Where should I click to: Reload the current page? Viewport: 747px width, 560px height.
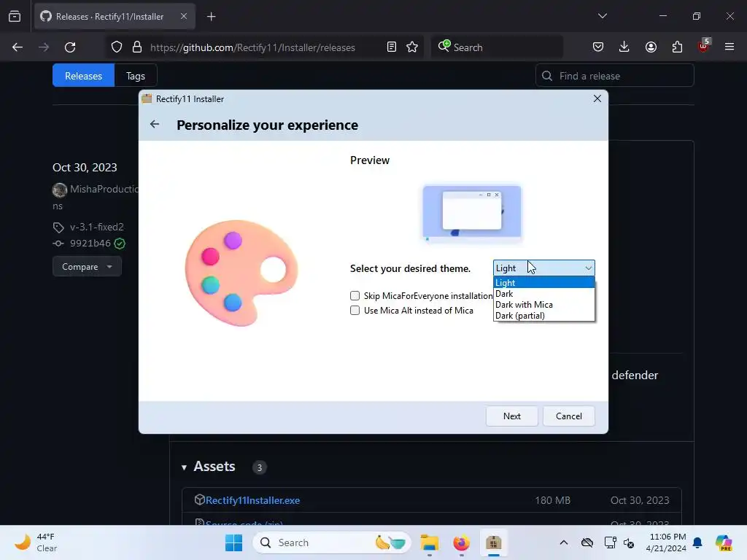point(70,47)
